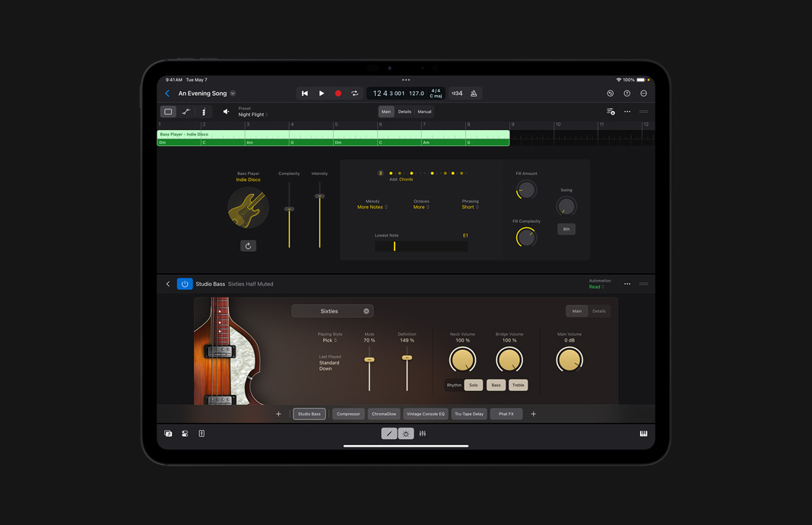Open the Sixties preset dropdown
This screenshot has width=812, height=525.
pyautogui.click(x=332, y=310)
